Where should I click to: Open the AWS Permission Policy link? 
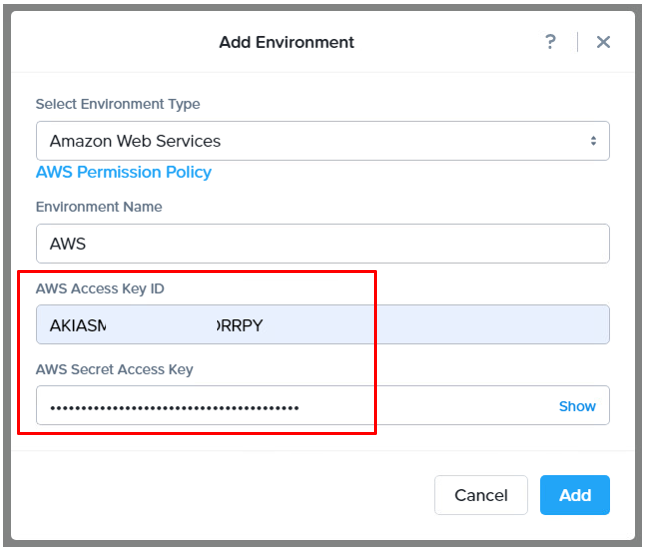124,172
